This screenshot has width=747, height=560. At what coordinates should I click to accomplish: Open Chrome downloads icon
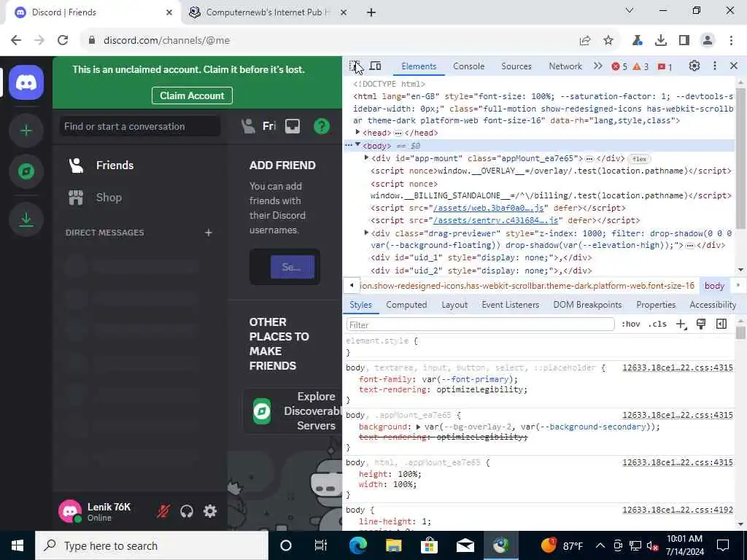click(660, 41)
